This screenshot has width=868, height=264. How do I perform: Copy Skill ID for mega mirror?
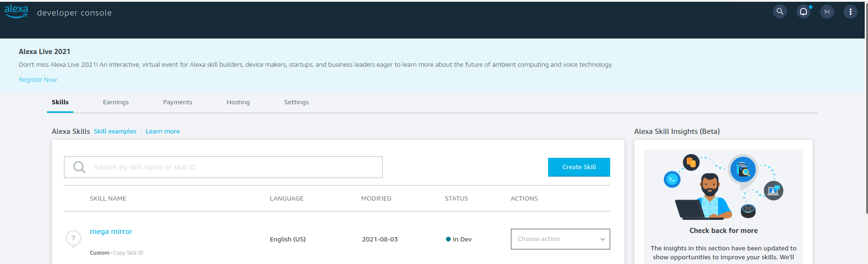pyautogui.click(x=128, y=253)
